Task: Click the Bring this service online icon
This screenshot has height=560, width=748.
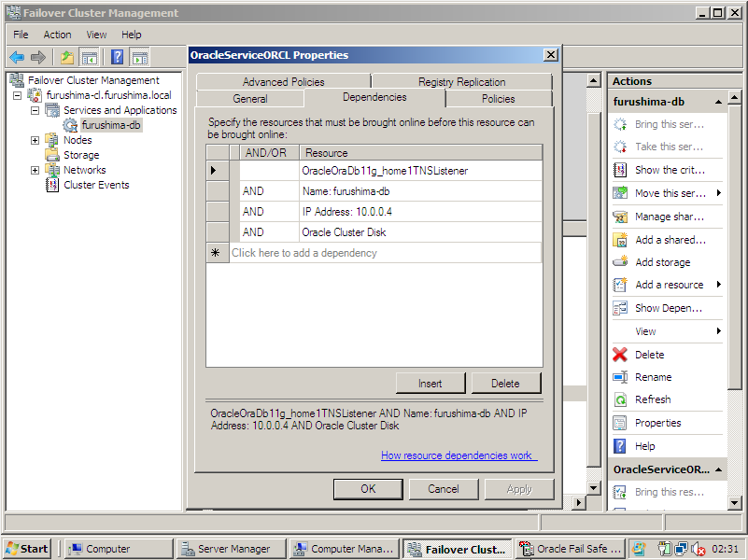Action: (x=620, y=124)
